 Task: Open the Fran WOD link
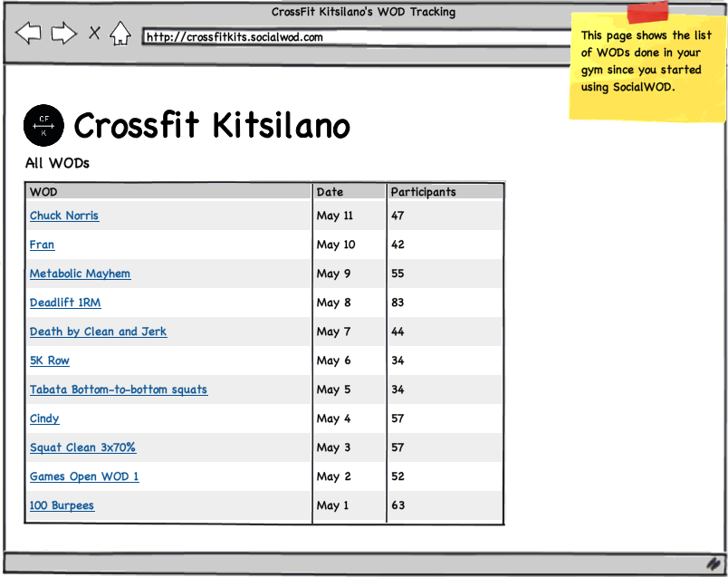point(42,245)
